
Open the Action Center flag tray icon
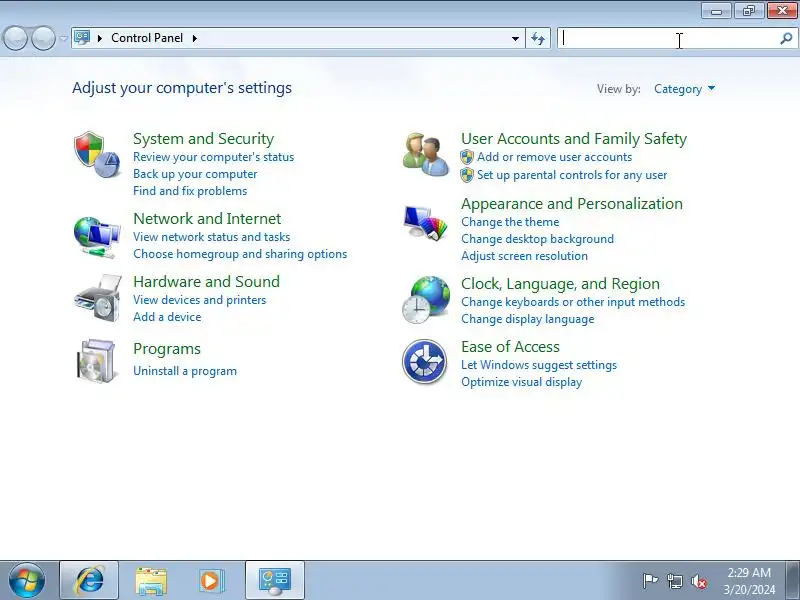(x=650, y=581)
